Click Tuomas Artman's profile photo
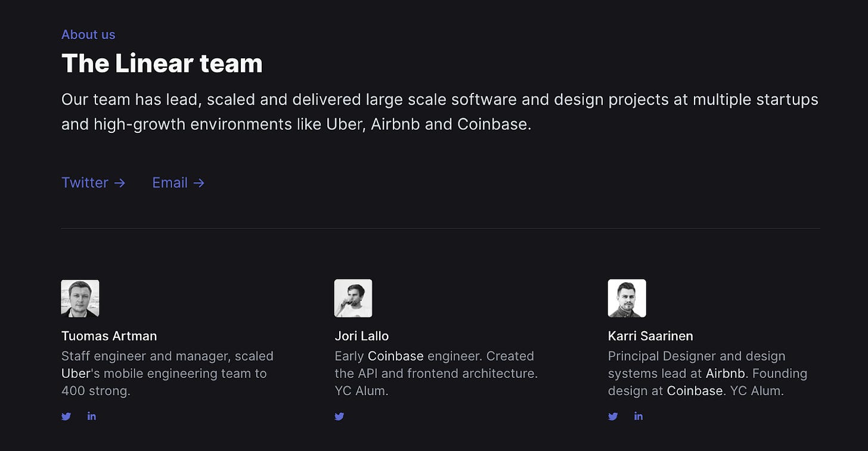 (80, 298)
